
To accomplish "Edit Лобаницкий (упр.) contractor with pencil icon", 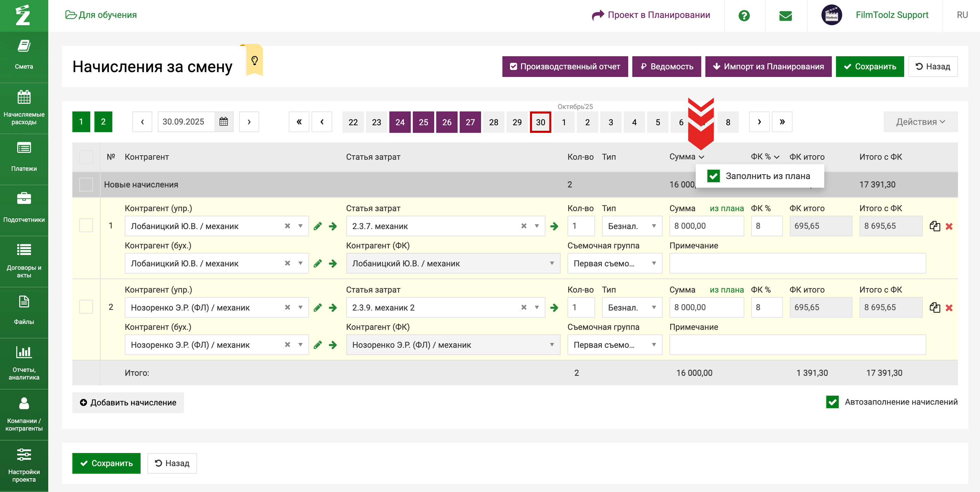I will coord(318,226).
